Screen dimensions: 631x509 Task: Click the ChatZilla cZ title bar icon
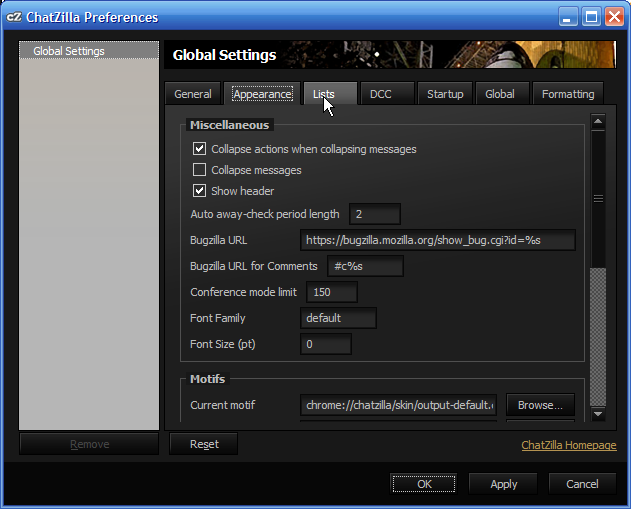pyautogui.click(x=14, y=17)
